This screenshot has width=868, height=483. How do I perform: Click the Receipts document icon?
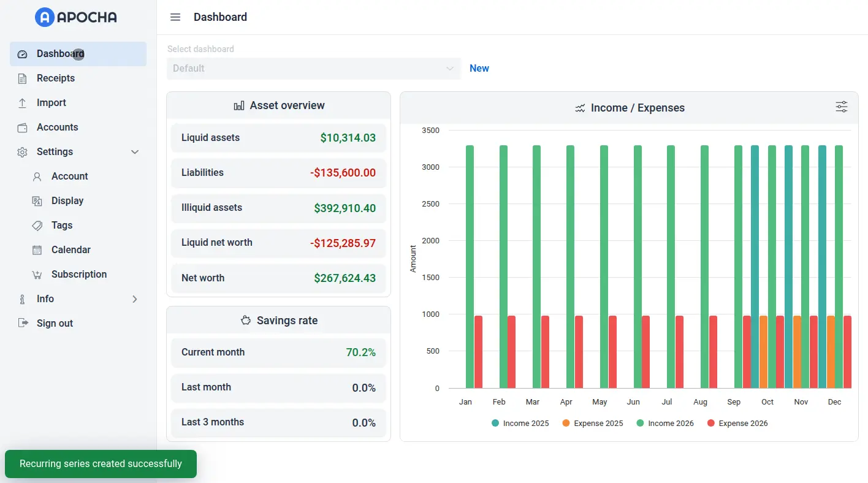coord(23,78)
